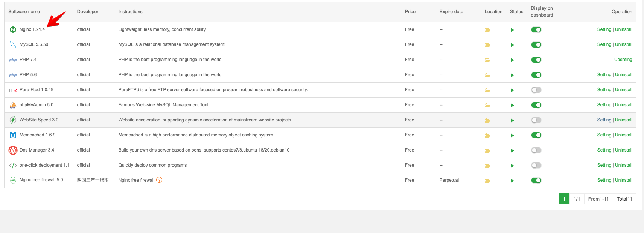644x233 pixels.
Task: Click the Dns Manager logo icon
Action: 13,150
